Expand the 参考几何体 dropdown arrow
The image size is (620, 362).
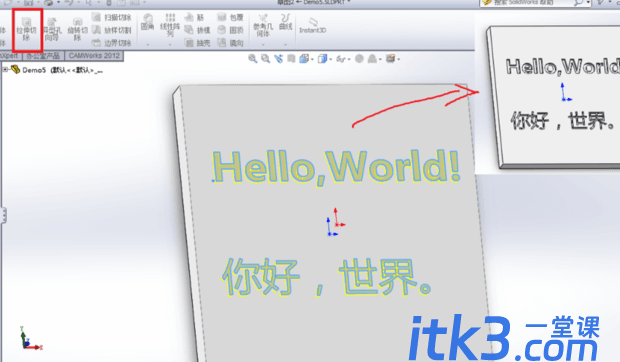[x=263, y=45]
